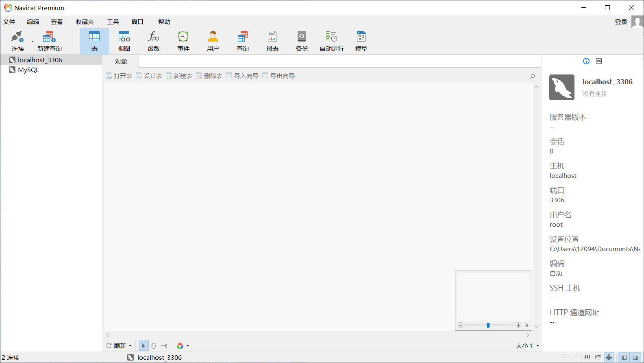Open the 查看 menu
The height and width of the screenshot is (363, 644).
[57, 22]
